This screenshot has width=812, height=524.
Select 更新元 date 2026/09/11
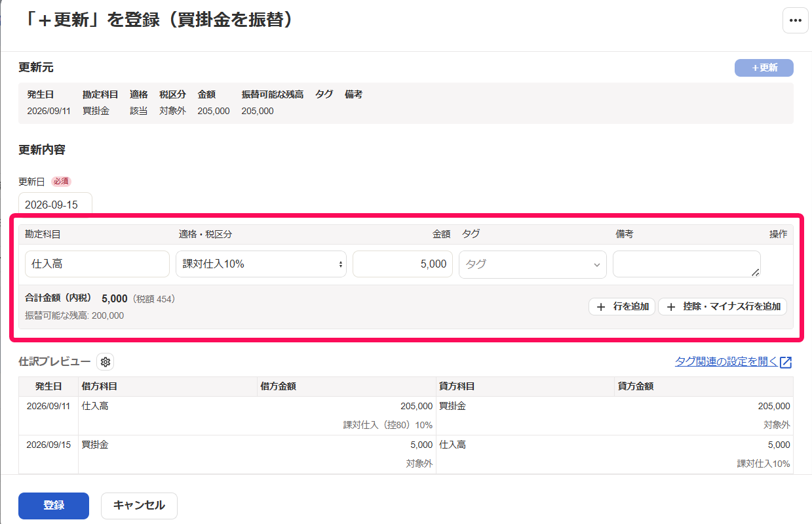48,111
